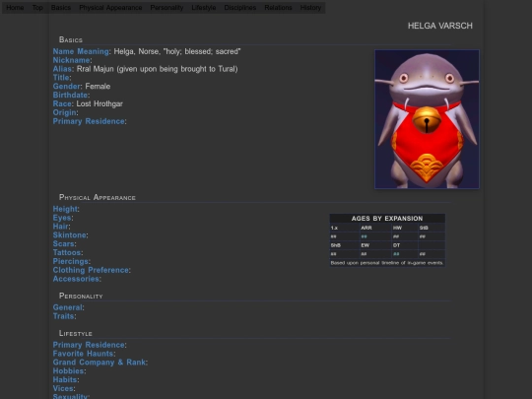Click the Eyes label
This screenshot has width=532, height=399.
click(x=62, y=218)
